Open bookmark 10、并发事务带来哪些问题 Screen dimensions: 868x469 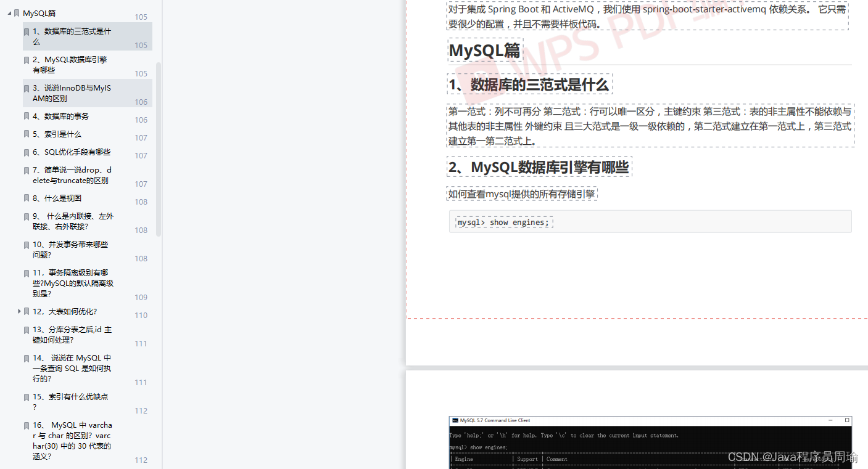70,250
